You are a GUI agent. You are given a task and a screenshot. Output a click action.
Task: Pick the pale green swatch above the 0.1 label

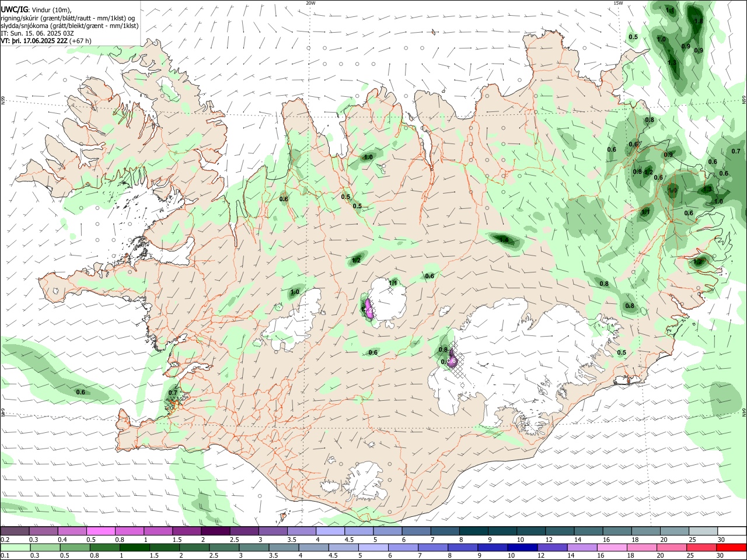point(15,547)
